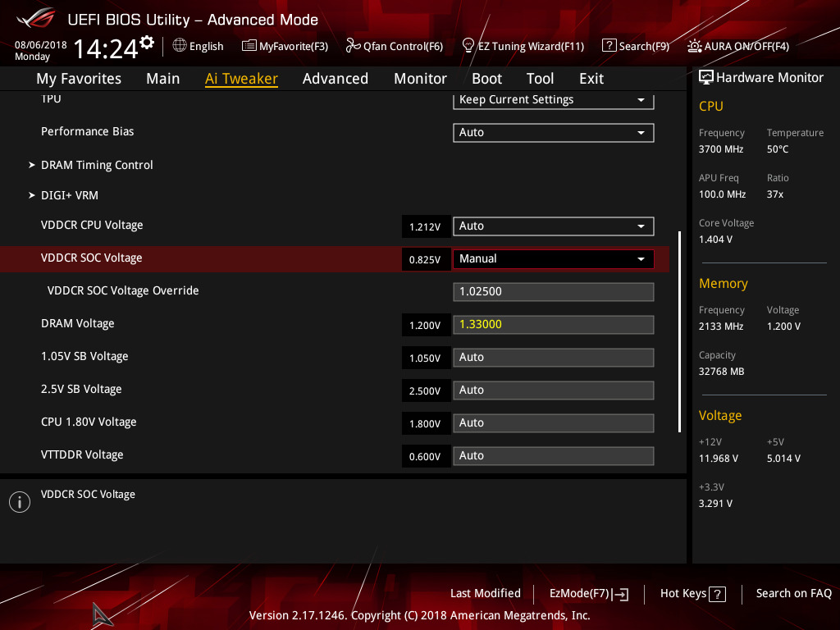Edit VDDCR SOC Voltage Override field
Screen dimensions: 840x630
[554, 292]
